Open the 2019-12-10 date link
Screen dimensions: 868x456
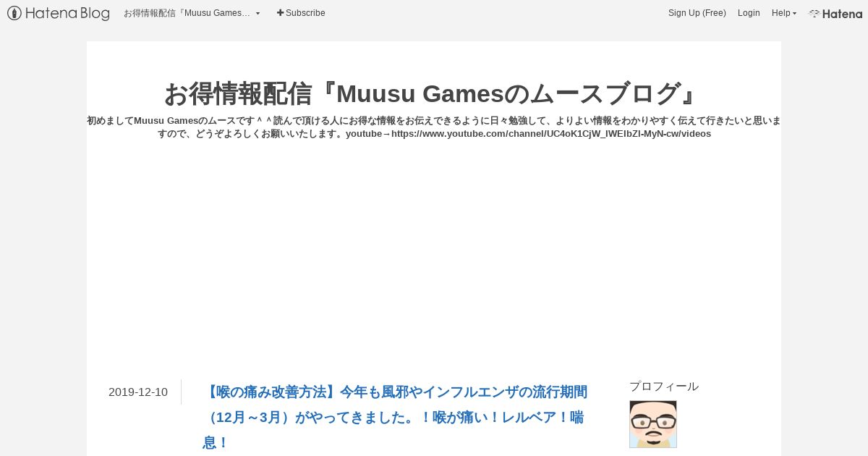coord(138,392)
